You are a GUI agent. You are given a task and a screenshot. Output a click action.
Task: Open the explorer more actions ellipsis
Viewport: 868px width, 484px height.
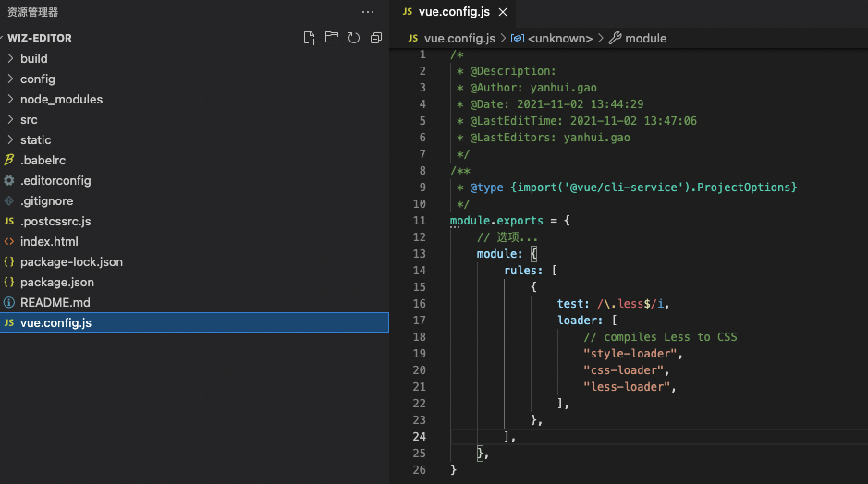coord(368,12)
